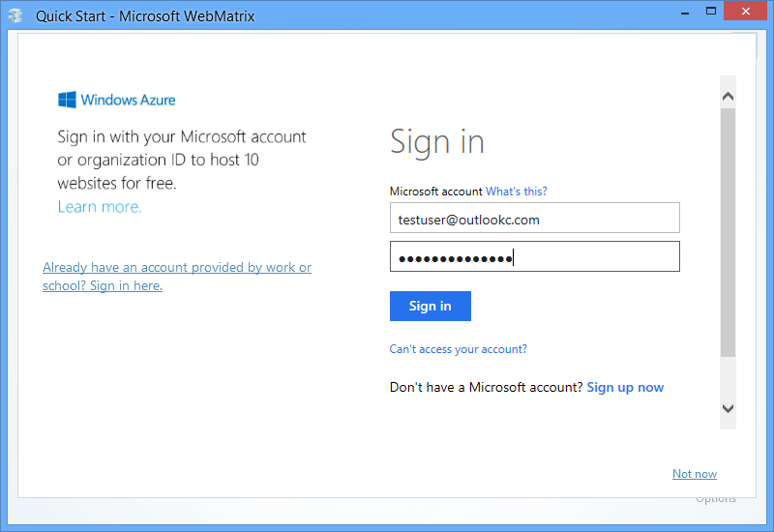Follow the work or school account sign-in link
Screen dimensions: 774x532
(x=177, y=277)
